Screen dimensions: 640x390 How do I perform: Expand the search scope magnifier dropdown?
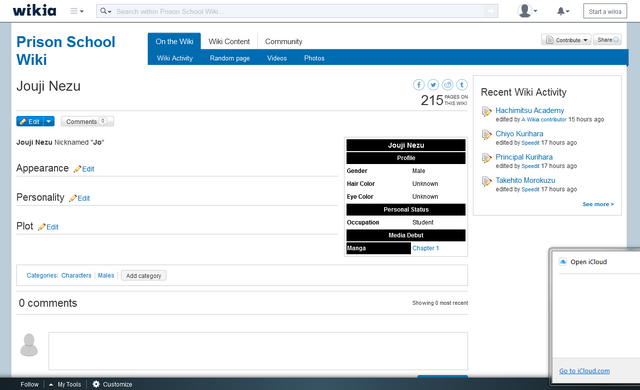click(x=106, y=11)
